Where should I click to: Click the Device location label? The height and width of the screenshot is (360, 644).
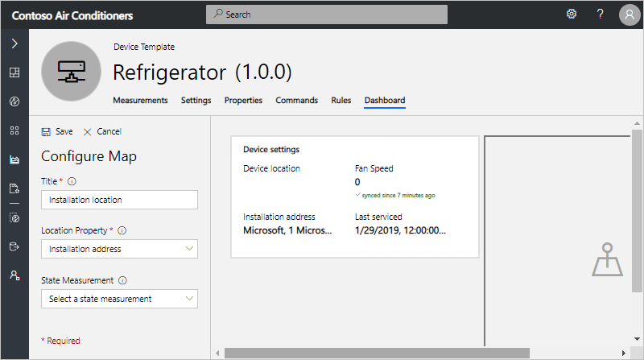tap(271, 168)
